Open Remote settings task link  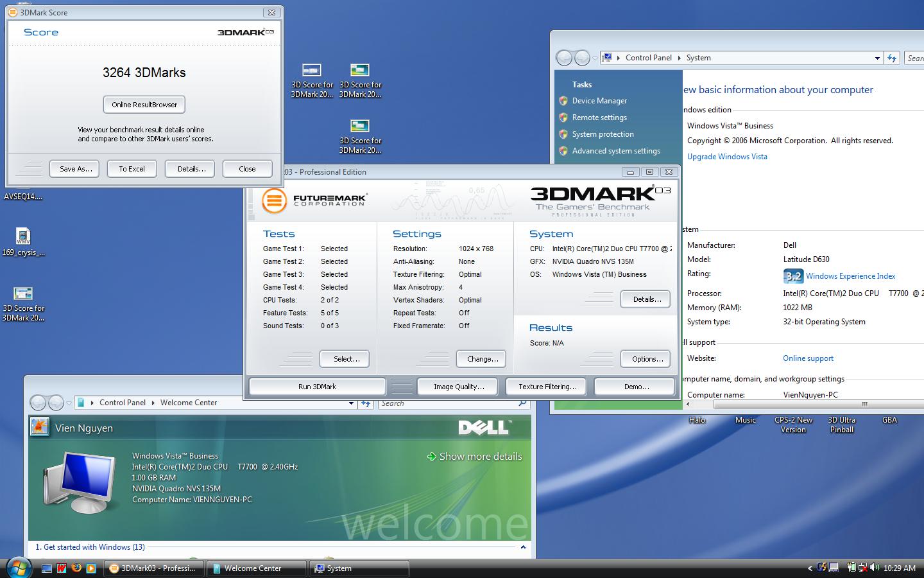tap(599, 118)
